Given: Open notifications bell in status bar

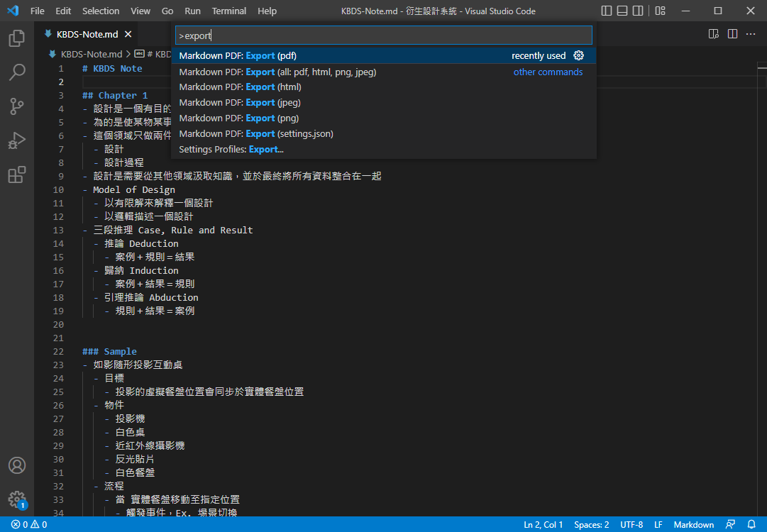Looking at the screenshot, I should coord(752,525).
